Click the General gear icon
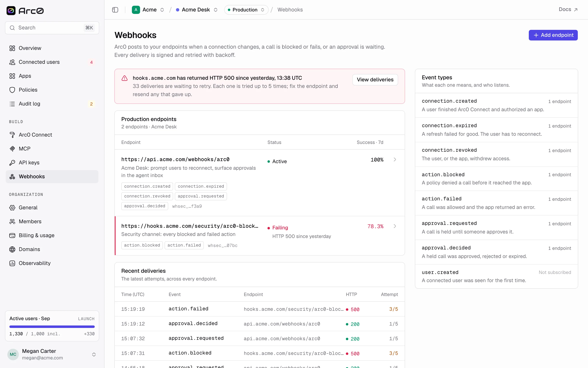This screenshot has height=368, width=588. [x=12, y=208]
